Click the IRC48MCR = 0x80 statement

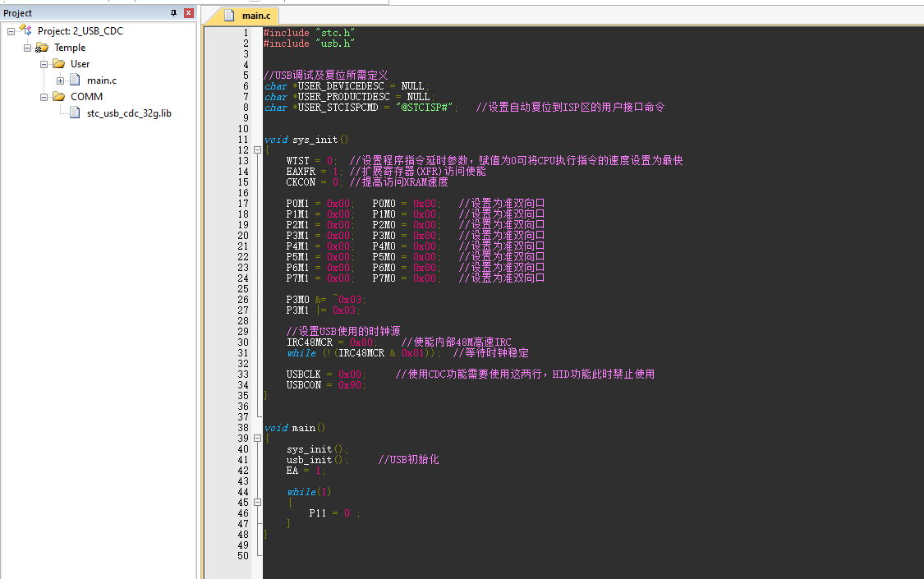coord(333,342)
